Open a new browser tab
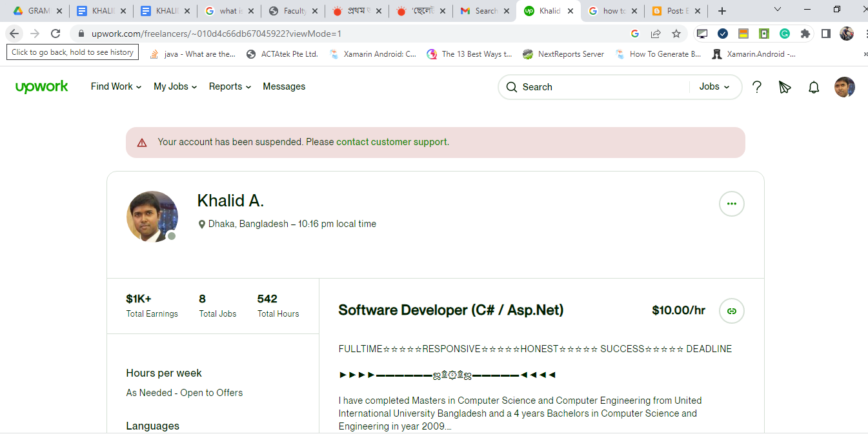The width and height of the screenshot is (868, 436). (x=722, y=11)
